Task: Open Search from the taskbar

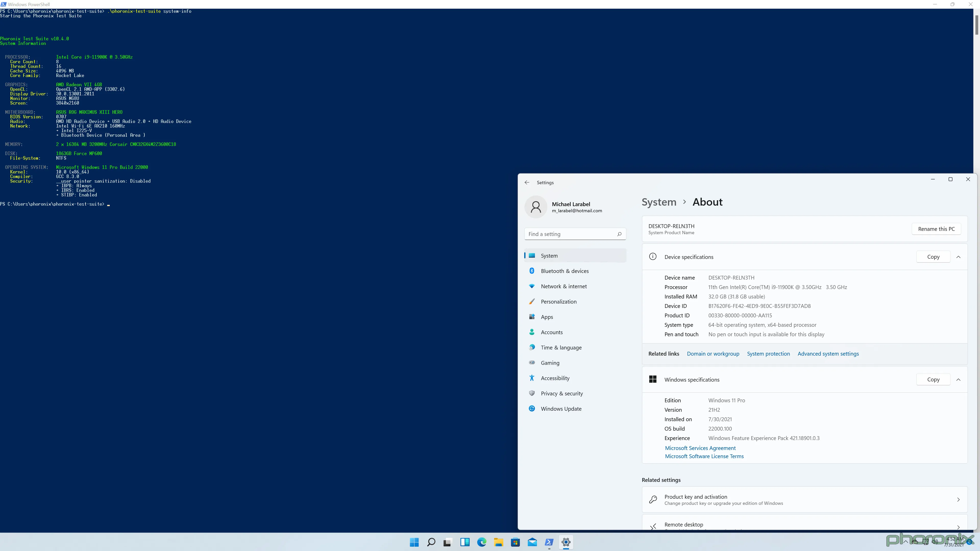Action: pos(431,542)
